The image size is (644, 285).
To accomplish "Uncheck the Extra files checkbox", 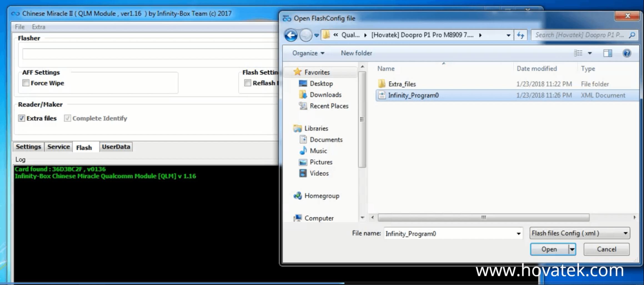I will pyautogui.click(x=22, y=118).
